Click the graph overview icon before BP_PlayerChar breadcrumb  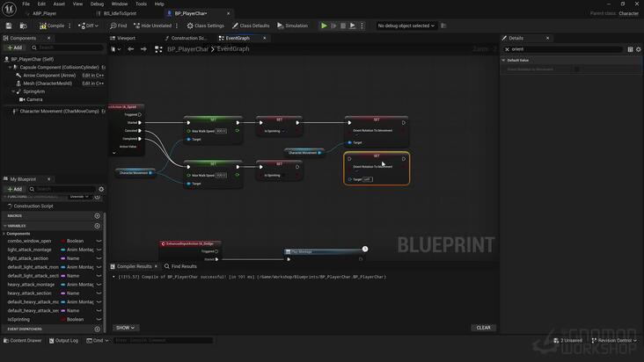(x=158, y=49)
